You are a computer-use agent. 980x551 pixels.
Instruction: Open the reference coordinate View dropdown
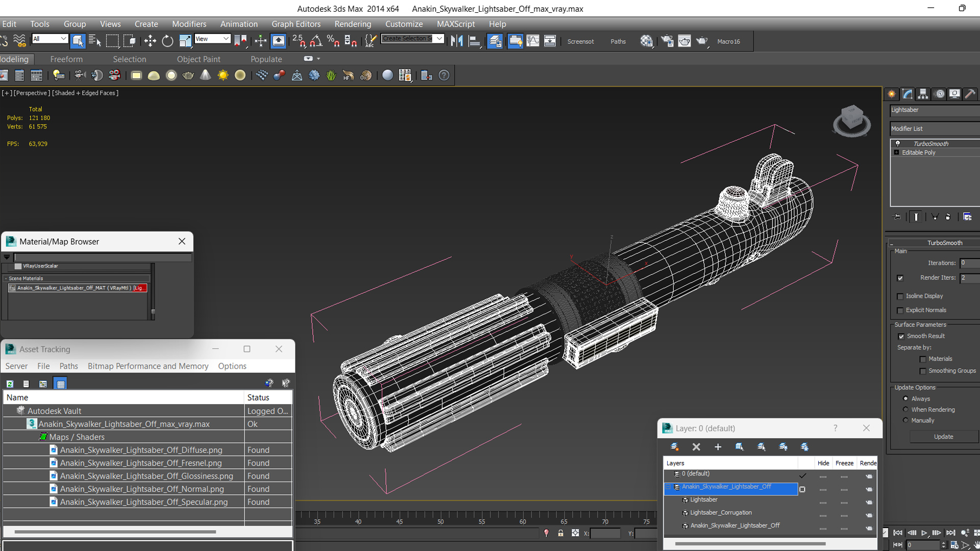pos(213,39)
